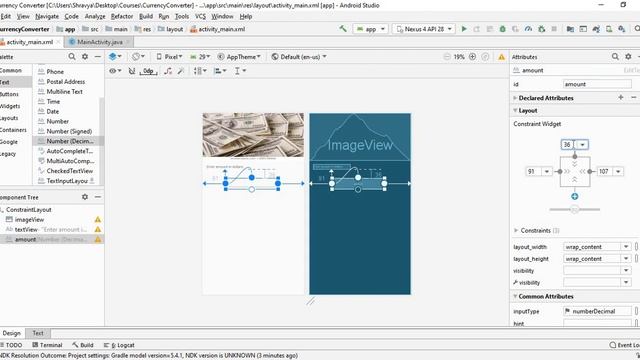640x360 pixels.
Task: Clear all constraints icon
Action: (168, 71)
